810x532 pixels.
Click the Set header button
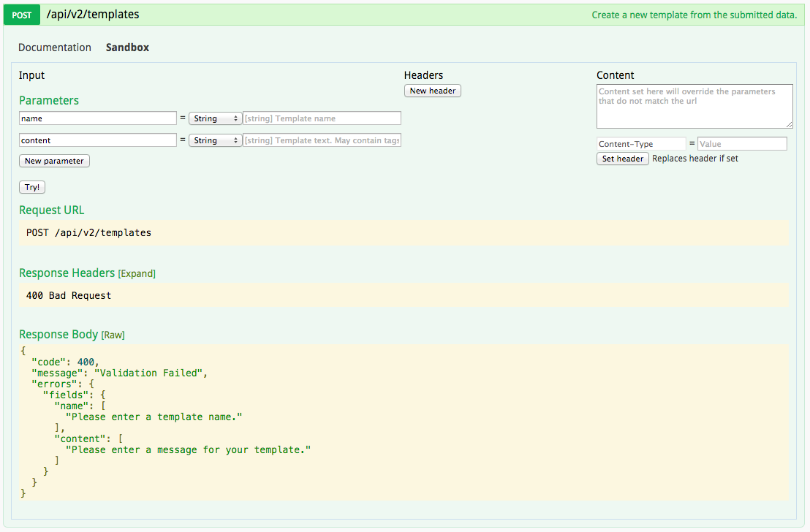[x=622, y=159]
